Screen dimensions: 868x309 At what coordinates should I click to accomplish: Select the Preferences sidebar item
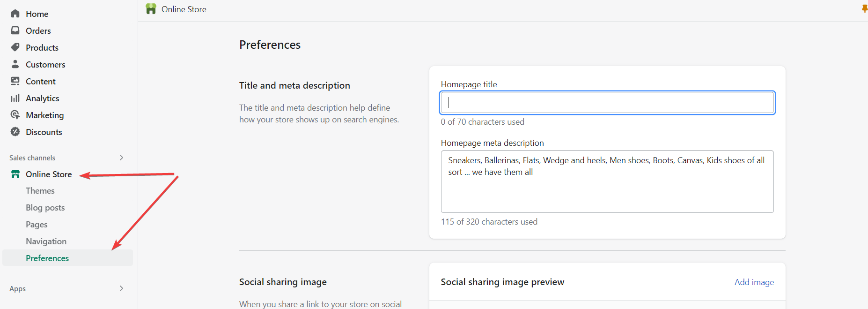47,258
